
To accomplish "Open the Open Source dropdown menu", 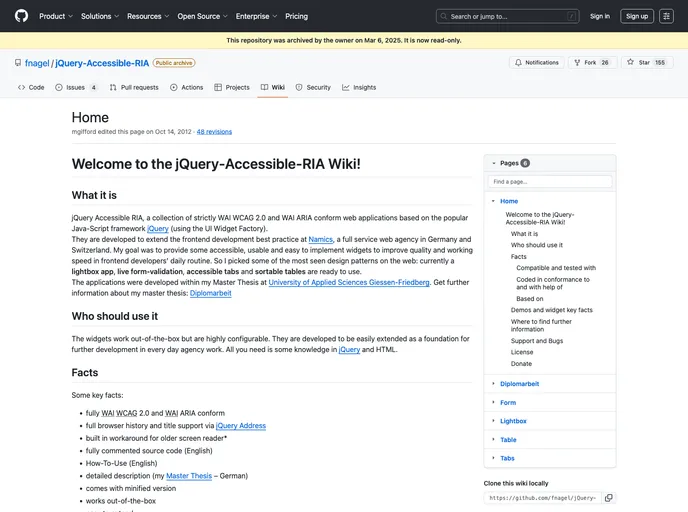I will coord(202,16).
